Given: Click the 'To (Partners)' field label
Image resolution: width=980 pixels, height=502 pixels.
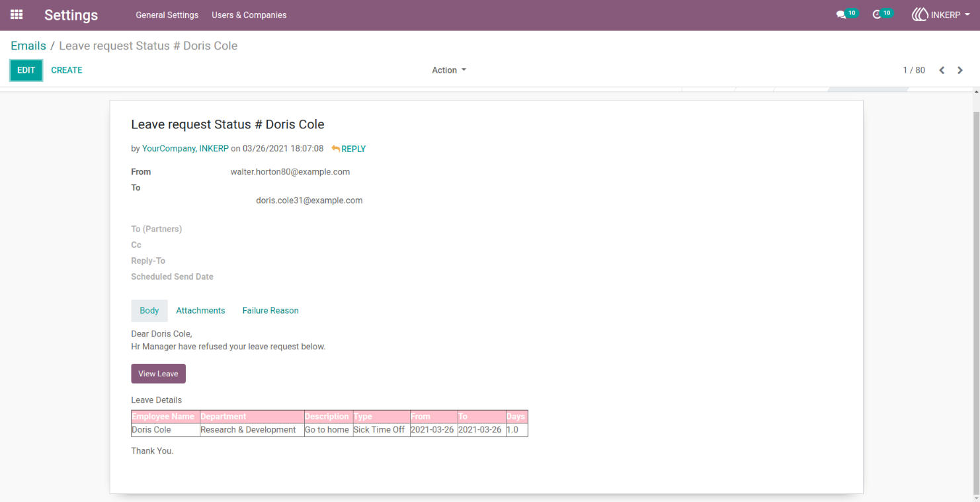Looking at the screenshot, I should coord(157,230).
